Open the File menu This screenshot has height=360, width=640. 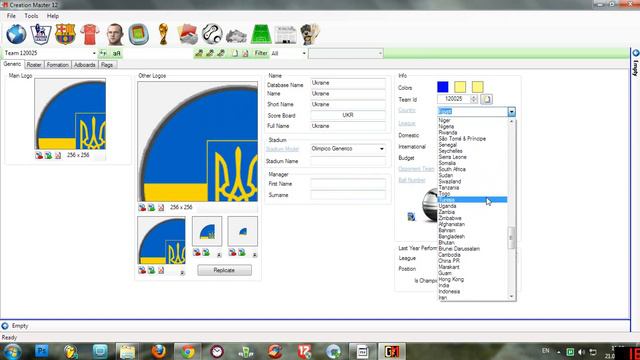[x=11, y=16]
